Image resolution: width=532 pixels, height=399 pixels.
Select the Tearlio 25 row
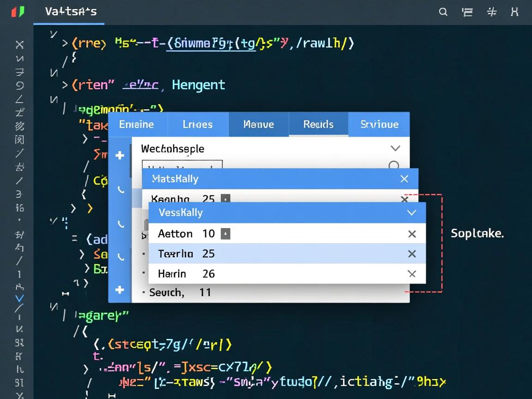277,254
